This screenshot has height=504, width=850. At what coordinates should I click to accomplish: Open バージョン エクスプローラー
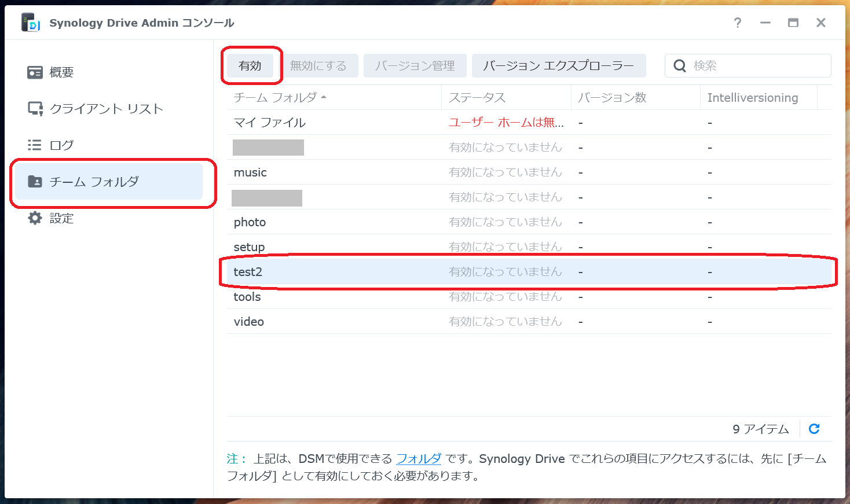(x=559, y=65)
